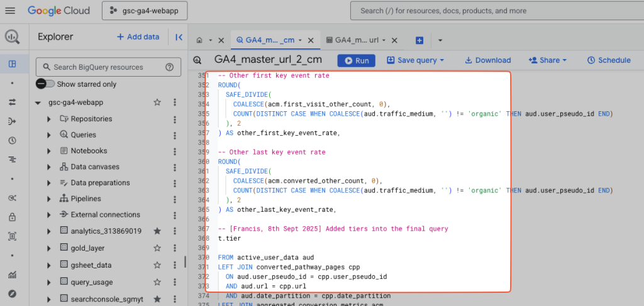Image resolution: width=644 pixels, height=306 pixels.
Task: Star the query_usage dataset
Action: [x=157, y=282]
